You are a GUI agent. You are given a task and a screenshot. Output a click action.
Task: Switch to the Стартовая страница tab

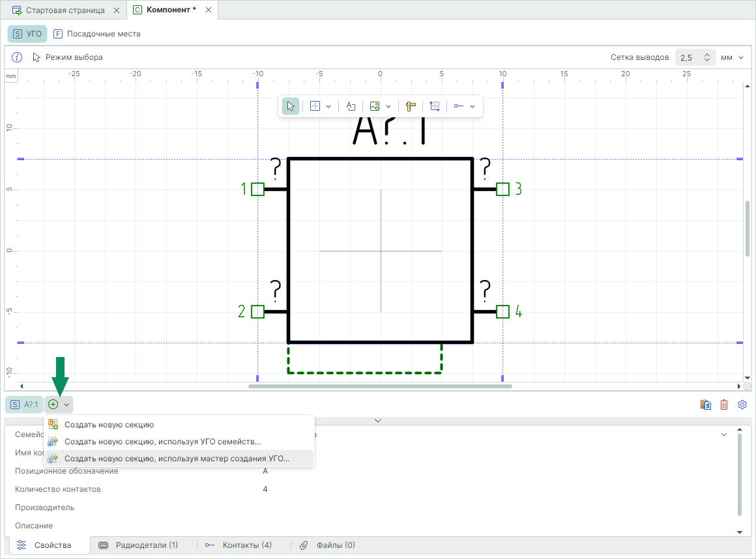pos(65,10)
